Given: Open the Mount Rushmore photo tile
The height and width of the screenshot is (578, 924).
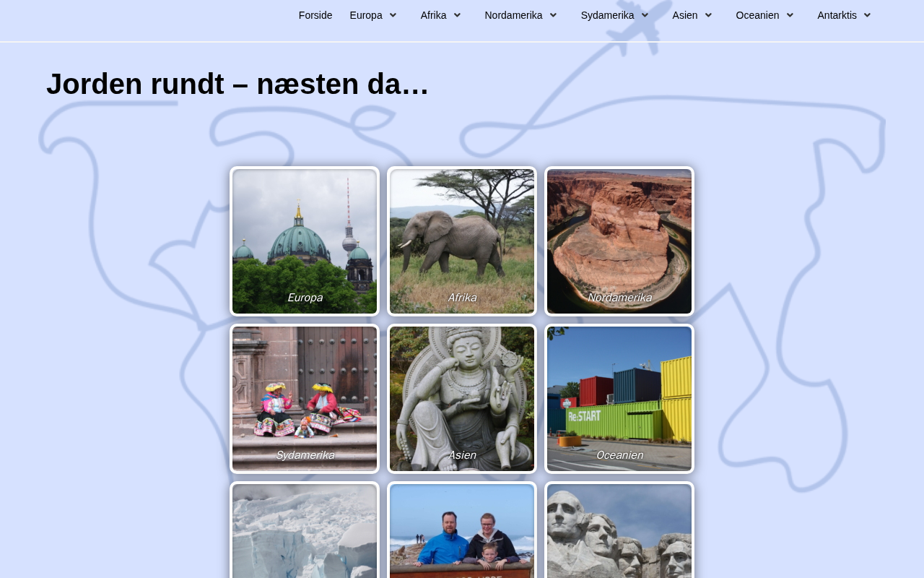Looking at the screenshot, I should pyautogui.click(x=619, y=530).
